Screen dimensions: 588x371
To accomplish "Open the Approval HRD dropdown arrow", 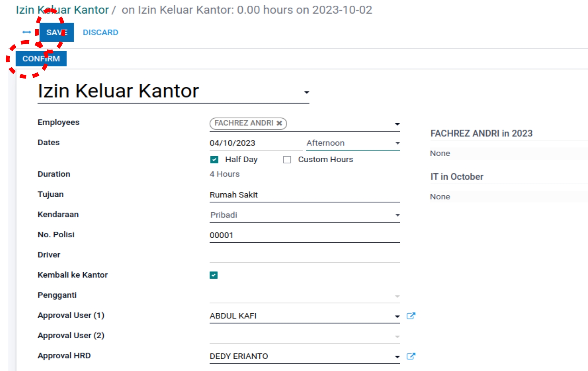I will (x=397, y=357).
